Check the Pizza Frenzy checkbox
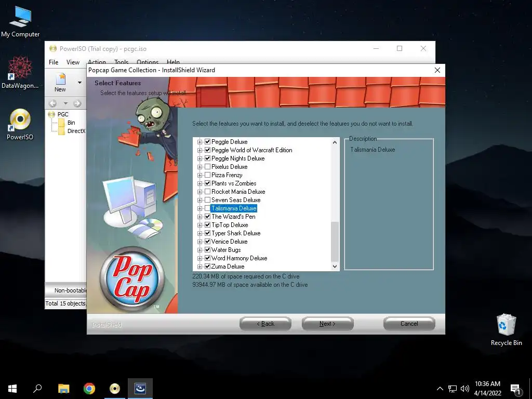Image resolution: width=532 pixels, height=399 pixels. [208, 175]
